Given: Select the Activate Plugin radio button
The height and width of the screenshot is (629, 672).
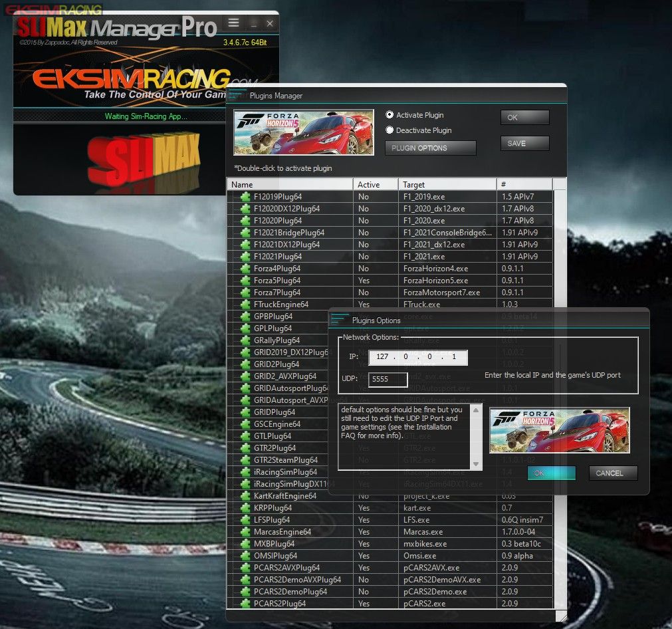Looking at the screenshot, I should 390,115.
